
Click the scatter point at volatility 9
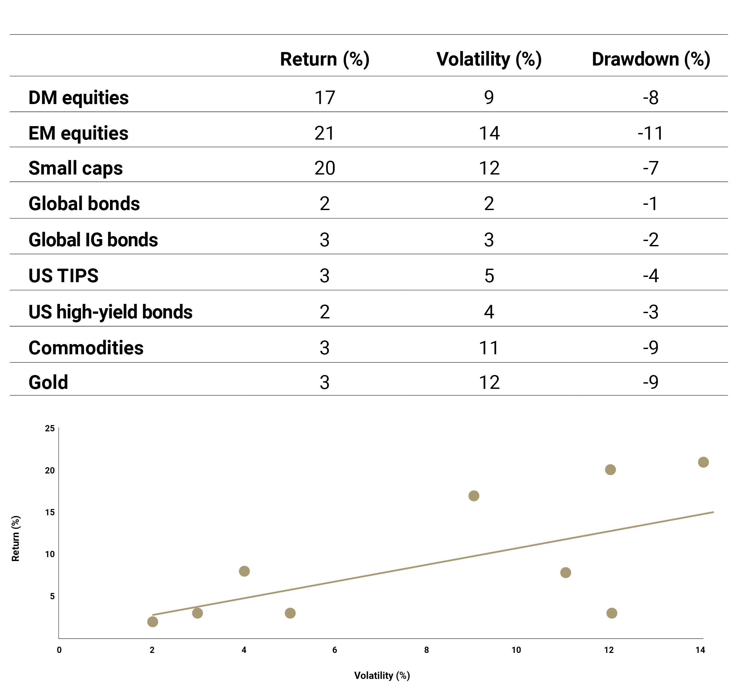tap(474, 496)
